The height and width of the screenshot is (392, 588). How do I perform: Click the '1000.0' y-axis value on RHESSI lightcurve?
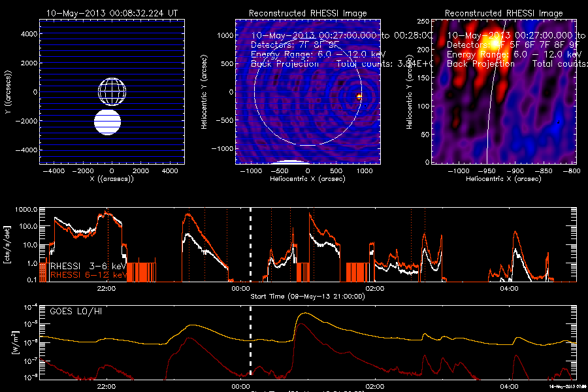click(26, 209)
